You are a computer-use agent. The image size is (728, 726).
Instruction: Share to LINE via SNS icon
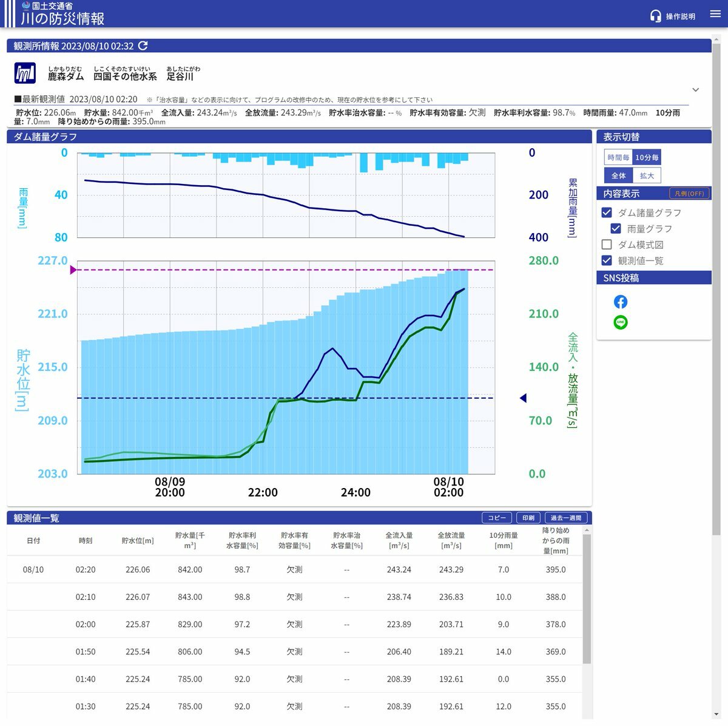tap(621, 322)
